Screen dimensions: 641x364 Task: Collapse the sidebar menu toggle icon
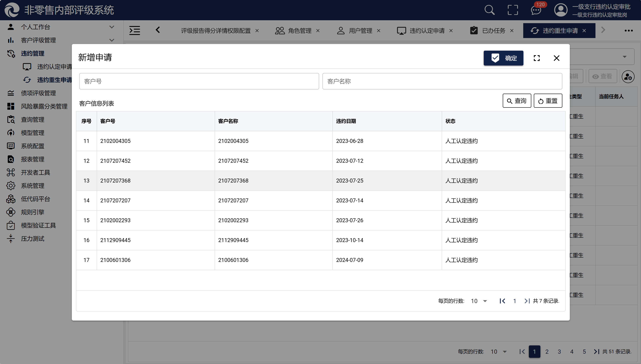tap(135, 31)
